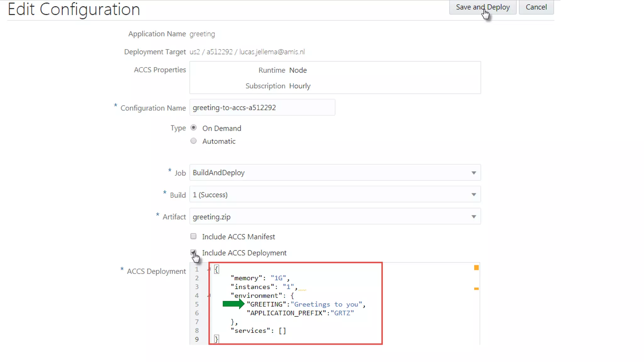Toggle the Include ACCS Deployment checkbox
Screen dimensions: 644x362
(193, 252)
